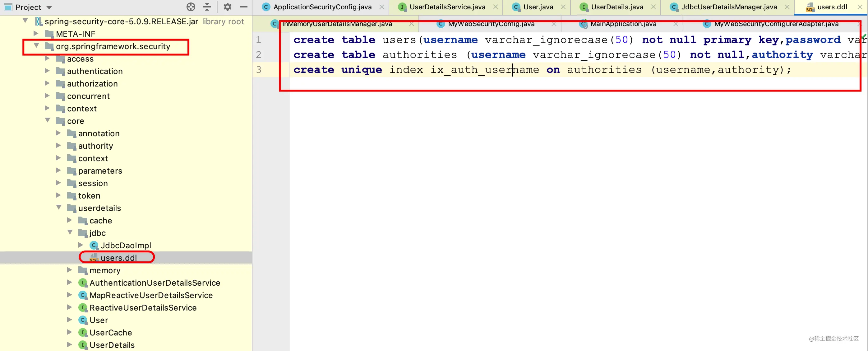
Task: Expand the JdbcDaoImpl class node
Action: coord(81,245)
